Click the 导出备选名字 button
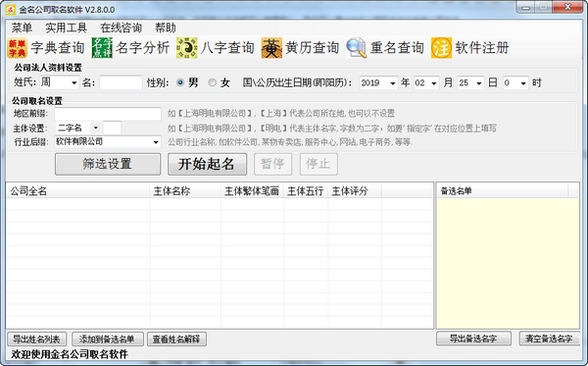This screenshot has height=366, width=588. click(x=473, y=339)
